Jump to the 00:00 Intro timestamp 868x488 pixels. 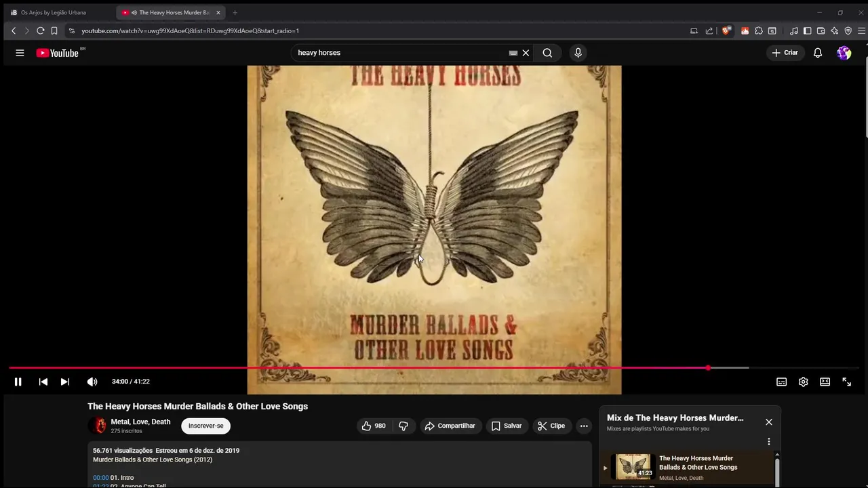100,478
